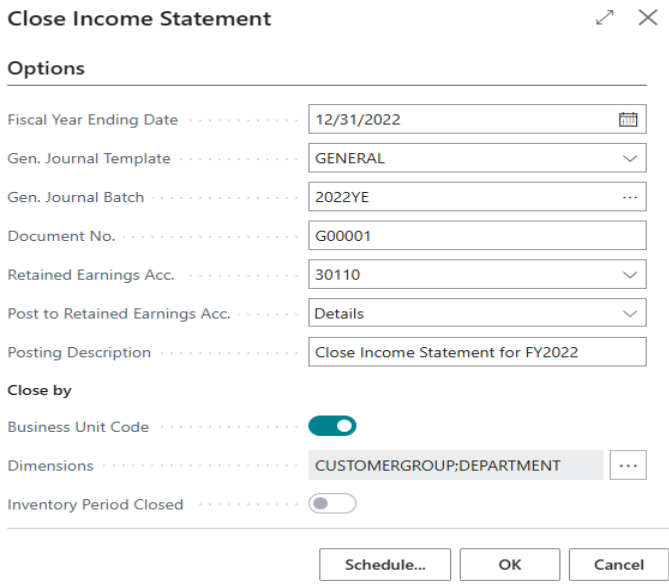Click the Gen. Journal Batch ellipsis lookup
This screenshot has width=669, height=588.
pyautogui.click(x=628, y=197)
